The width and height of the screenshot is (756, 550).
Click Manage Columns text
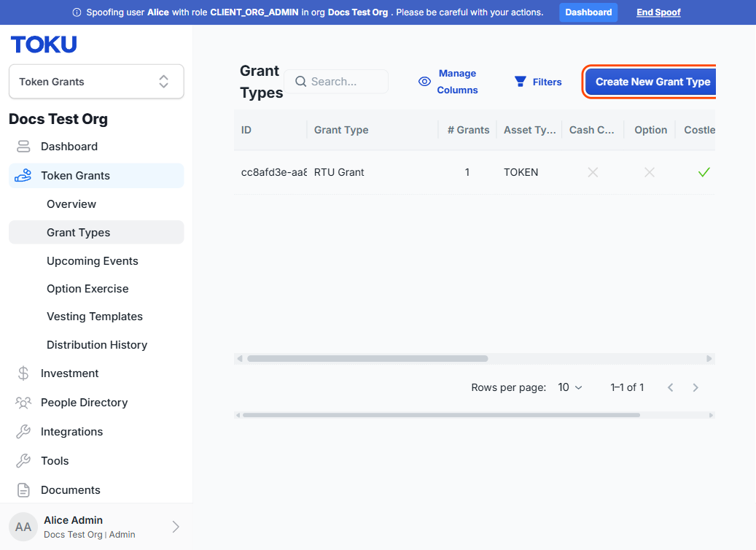pyautogui.click(x=457, y=82)
